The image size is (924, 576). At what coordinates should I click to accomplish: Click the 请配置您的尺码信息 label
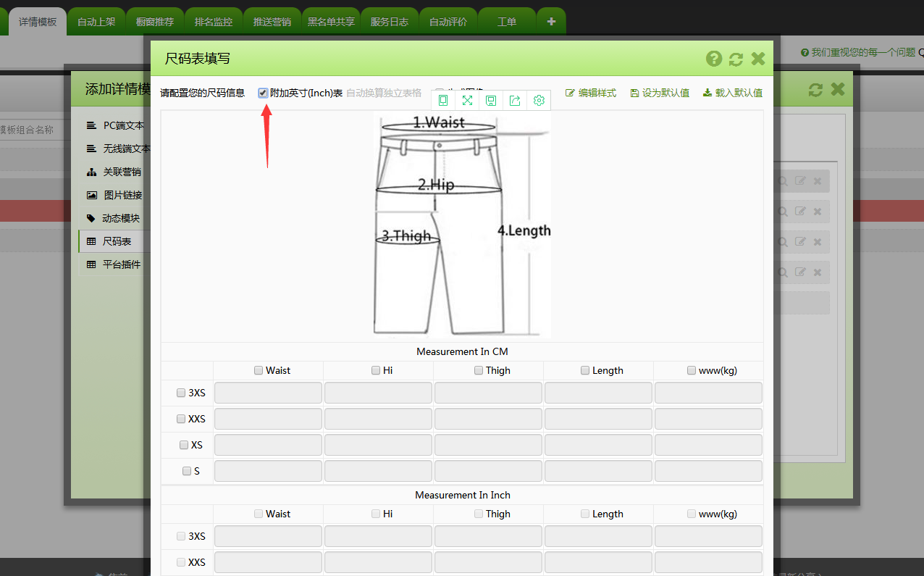coord(203,93)
